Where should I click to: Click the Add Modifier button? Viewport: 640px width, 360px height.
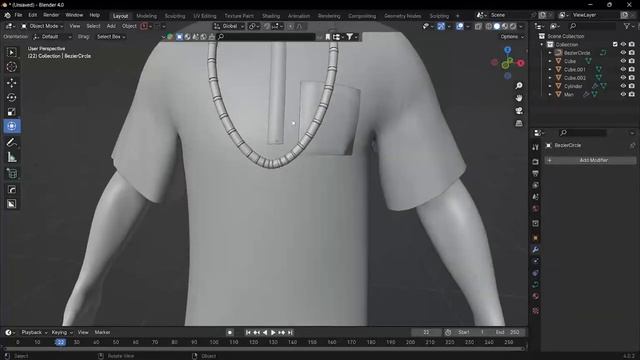pos(590,160)
